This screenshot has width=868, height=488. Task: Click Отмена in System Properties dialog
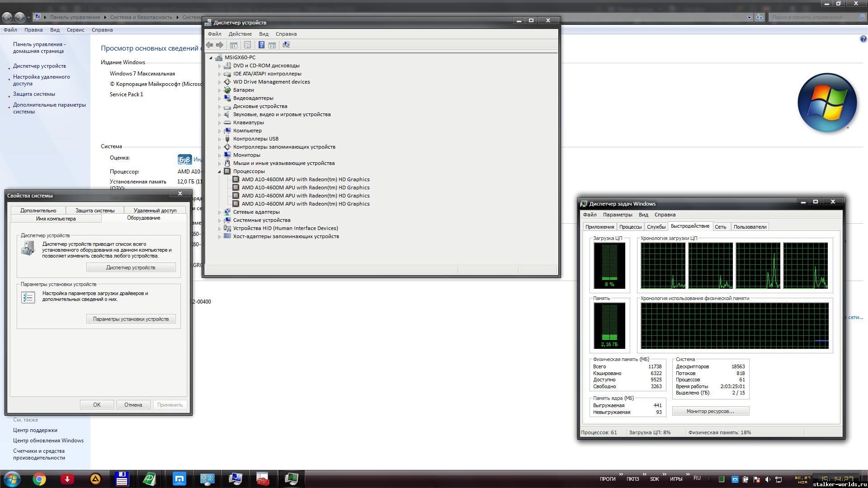(x=133, y=405)
